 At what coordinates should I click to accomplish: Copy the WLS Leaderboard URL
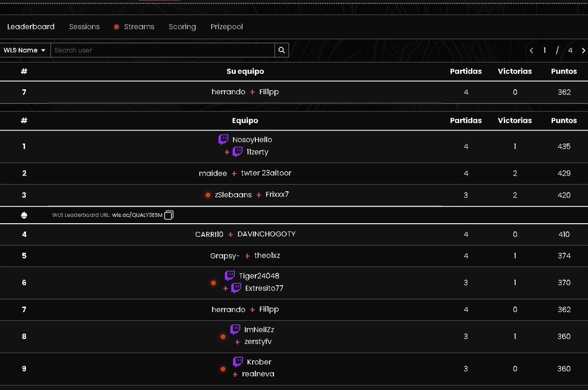(x=169, y=215)
